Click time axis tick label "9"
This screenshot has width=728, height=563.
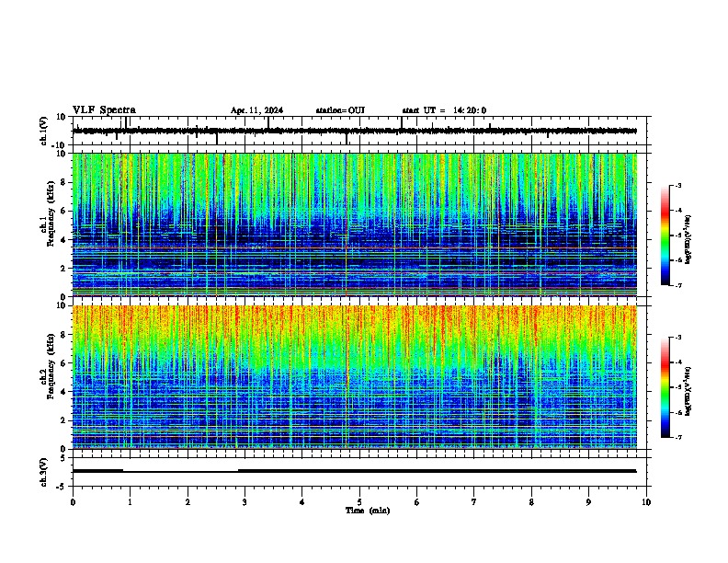coord(589,502)
